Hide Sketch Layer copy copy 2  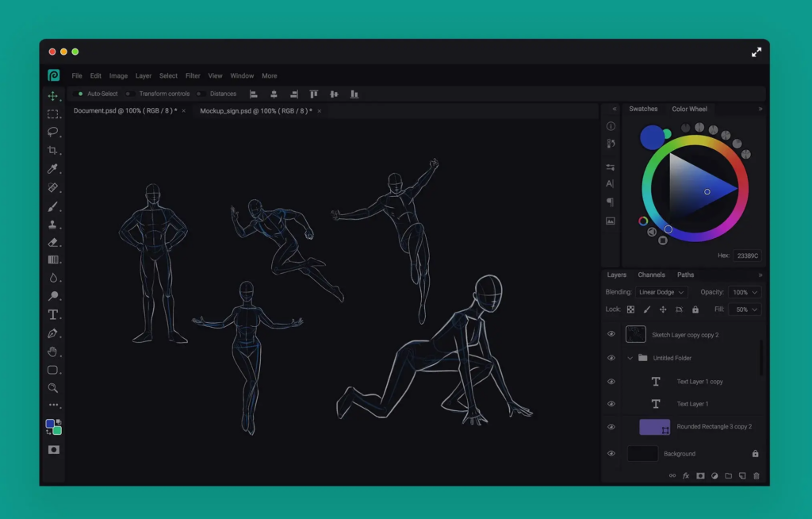611,334
